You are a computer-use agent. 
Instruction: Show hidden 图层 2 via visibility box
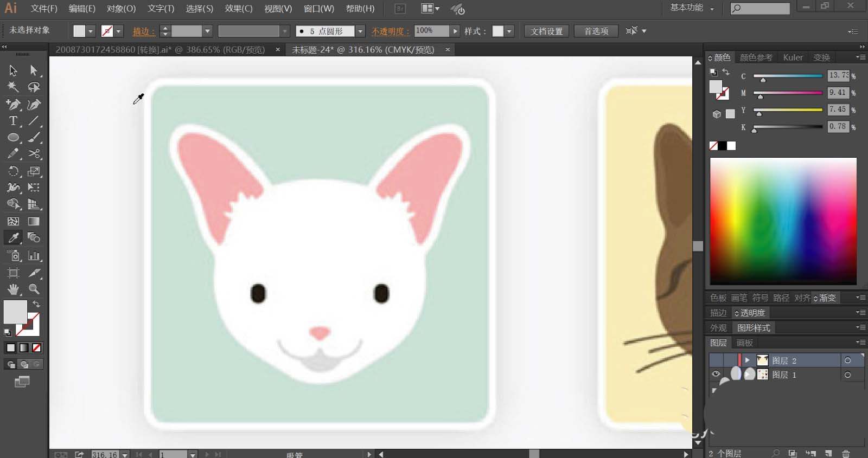coord(716,360)
